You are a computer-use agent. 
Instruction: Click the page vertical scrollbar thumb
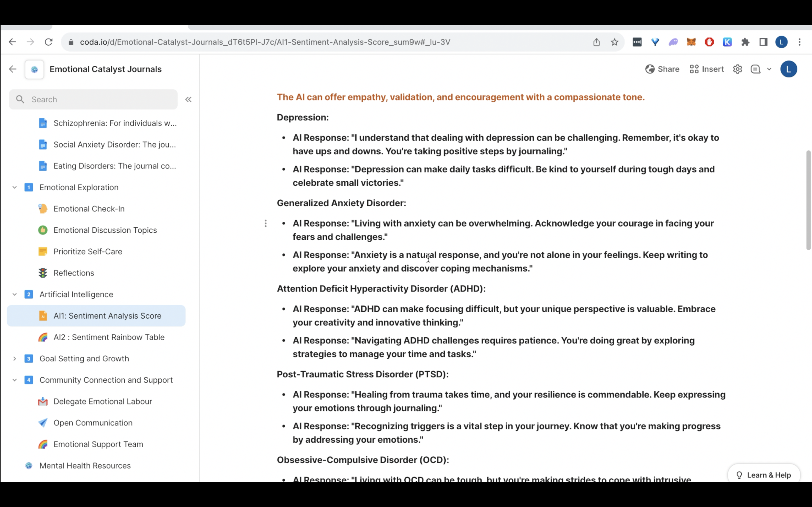point(808,200)
